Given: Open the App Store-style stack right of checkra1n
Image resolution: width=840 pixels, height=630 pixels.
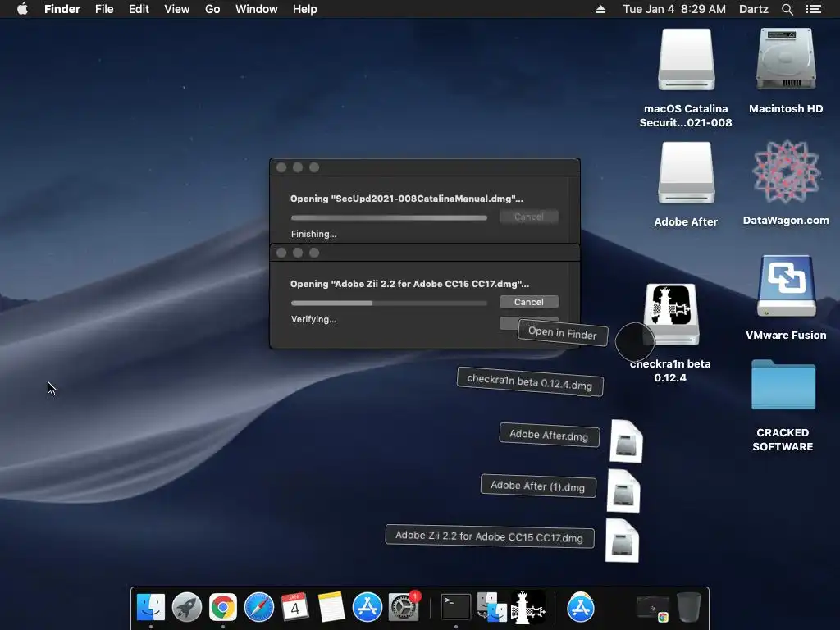Looking at the screenshot, I should [580, 607].
